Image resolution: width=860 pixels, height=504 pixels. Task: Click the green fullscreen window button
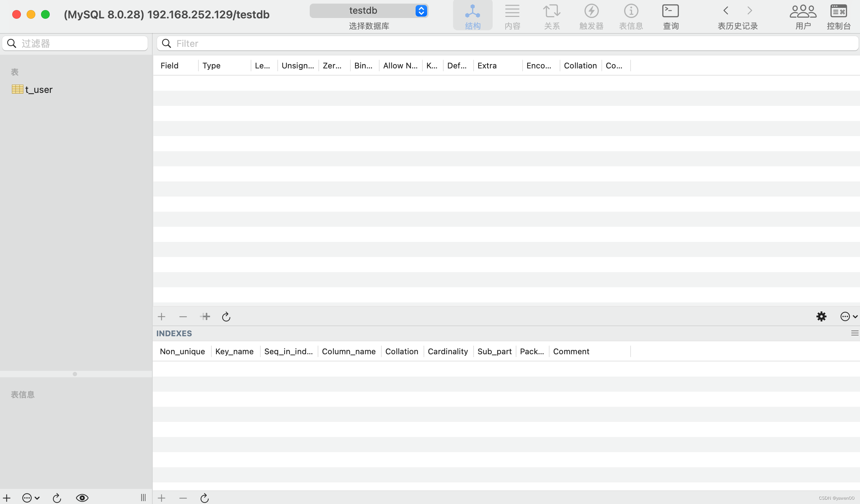tap(45, 14)
